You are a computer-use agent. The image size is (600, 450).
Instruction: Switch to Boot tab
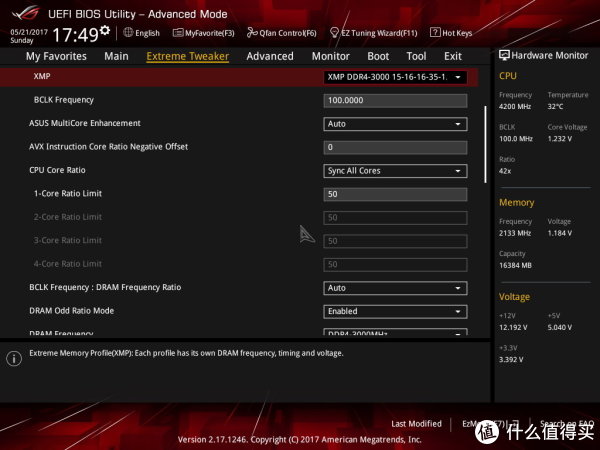[378, 56]
